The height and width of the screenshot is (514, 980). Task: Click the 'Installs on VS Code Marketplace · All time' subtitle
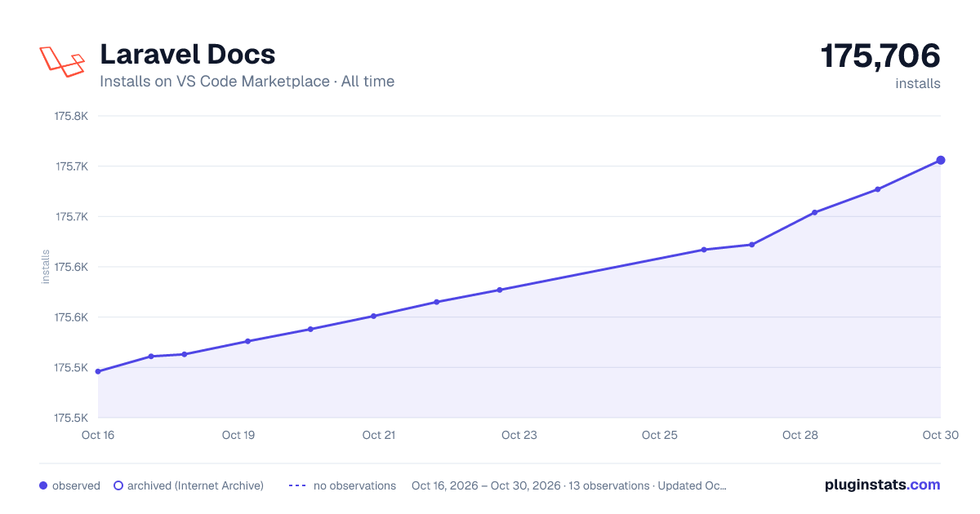(247, 82)
